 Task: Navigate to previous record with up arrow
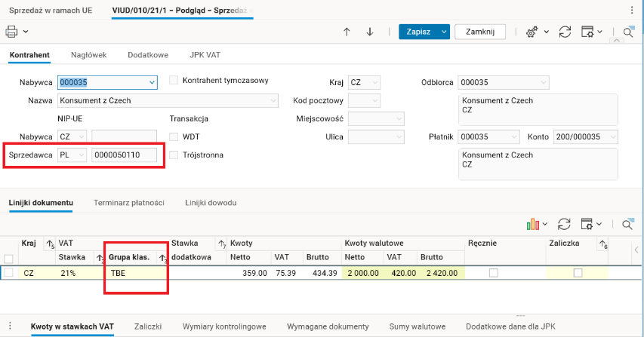(347, 32)
